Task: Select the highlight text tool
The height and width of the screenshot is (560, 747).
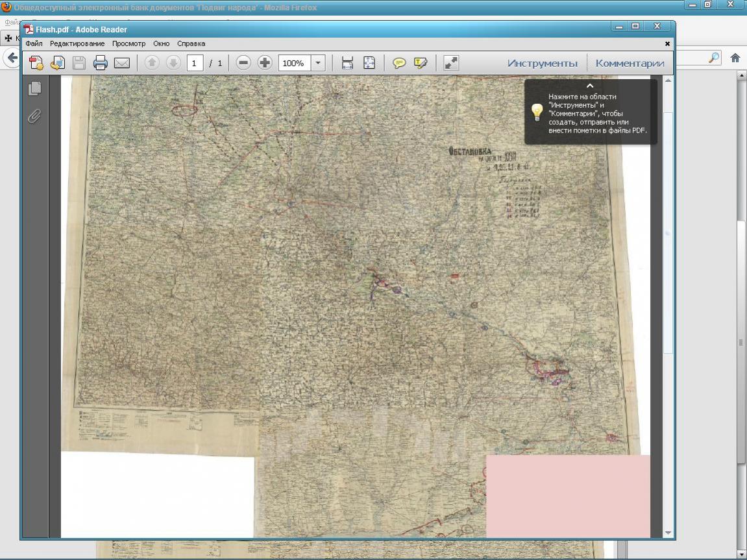Action: pyautogui.click(x=421, y=63)
